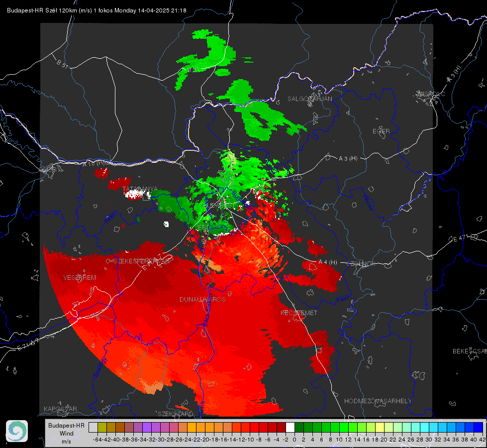Click the A 3 (H) label near Eger
487x448 pixels.
pos(348,159)
